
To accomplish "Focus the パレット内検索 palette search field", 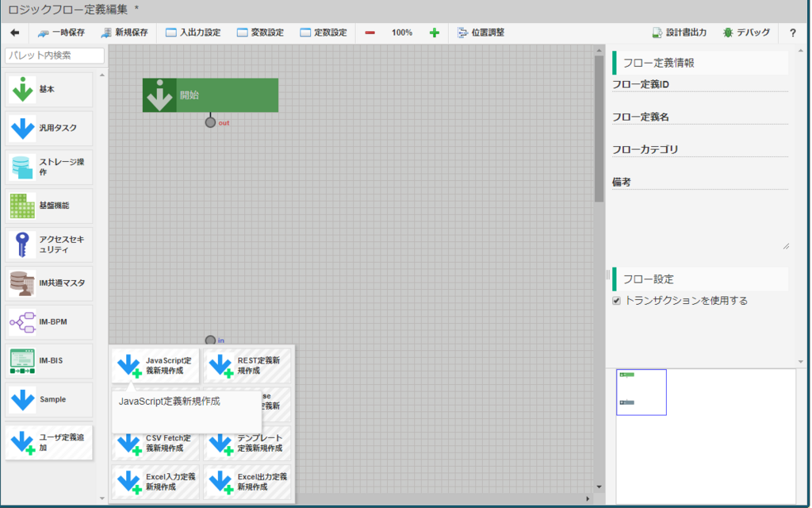I will click(55, 56).
